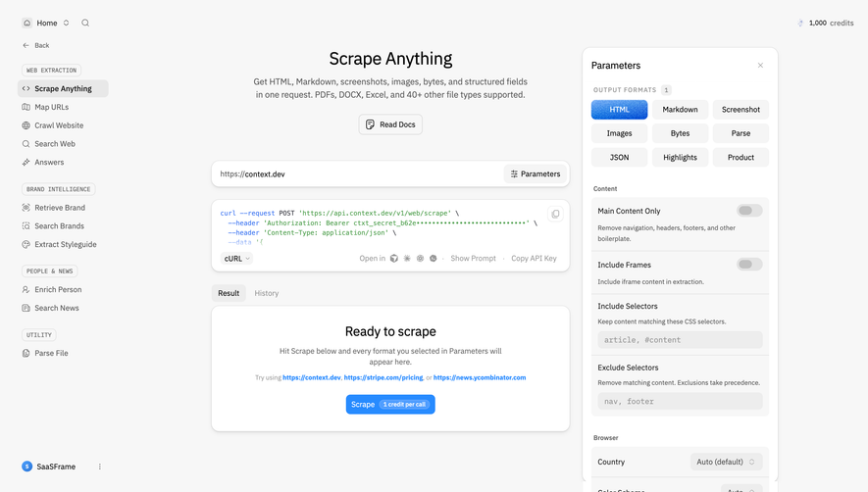The height and width of the screenshot is (492, 868).
Task: Click the Answers sparkle icon
Action: point(26,162)
